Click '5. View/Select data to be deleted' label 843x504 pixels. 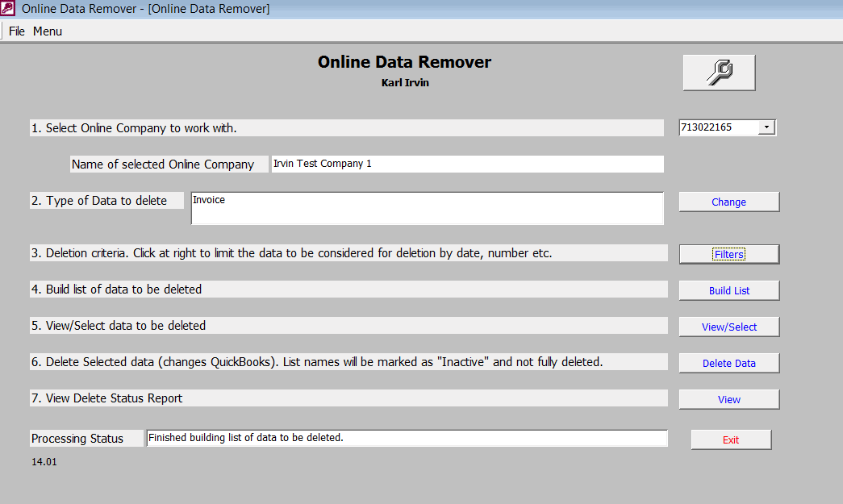(x=348, y=326)
